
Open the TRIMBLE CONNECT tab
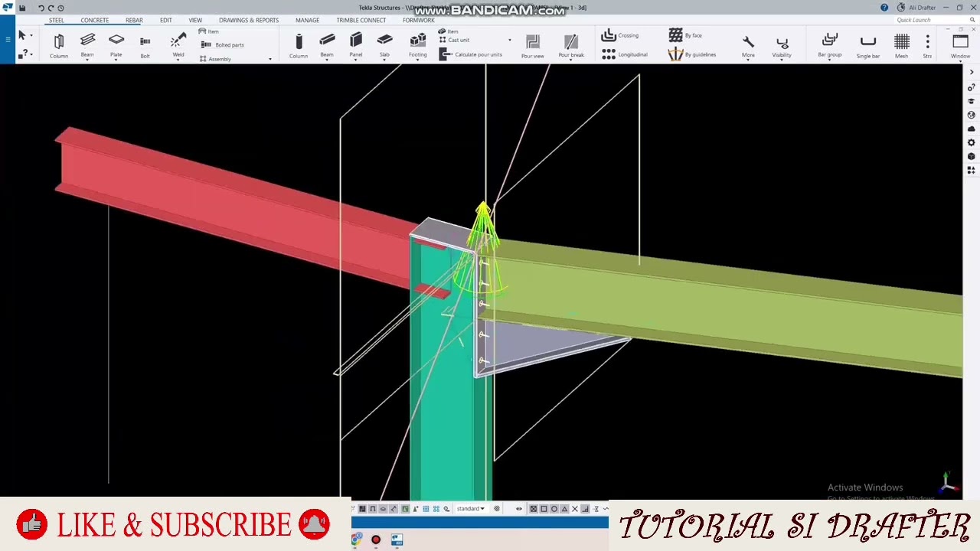coord(361,20)
